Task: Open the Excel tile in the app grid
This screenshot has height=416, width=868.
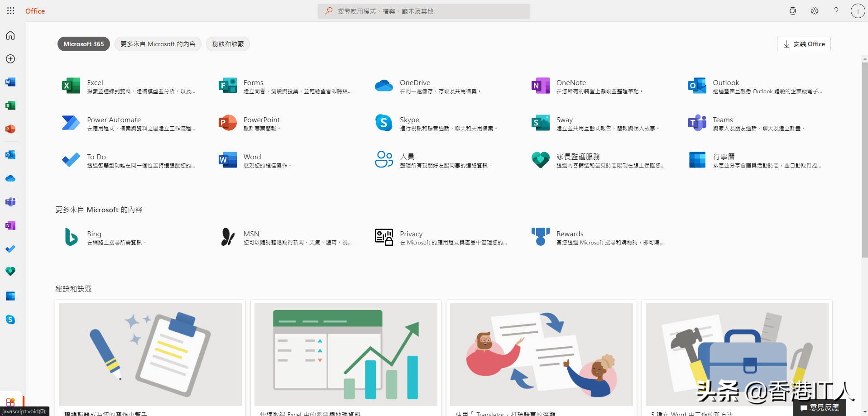Action: coord(129,86)
